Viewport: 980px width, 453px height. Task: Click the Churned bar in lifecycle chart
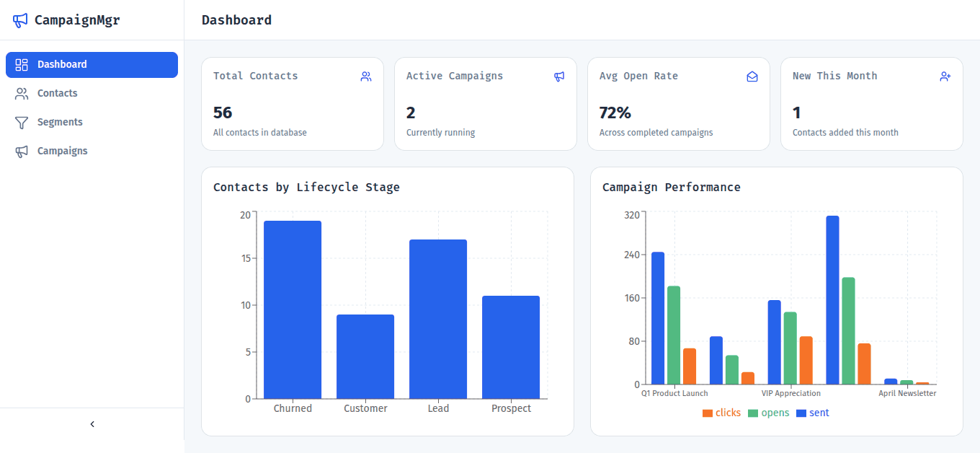[x=293, y=310]
